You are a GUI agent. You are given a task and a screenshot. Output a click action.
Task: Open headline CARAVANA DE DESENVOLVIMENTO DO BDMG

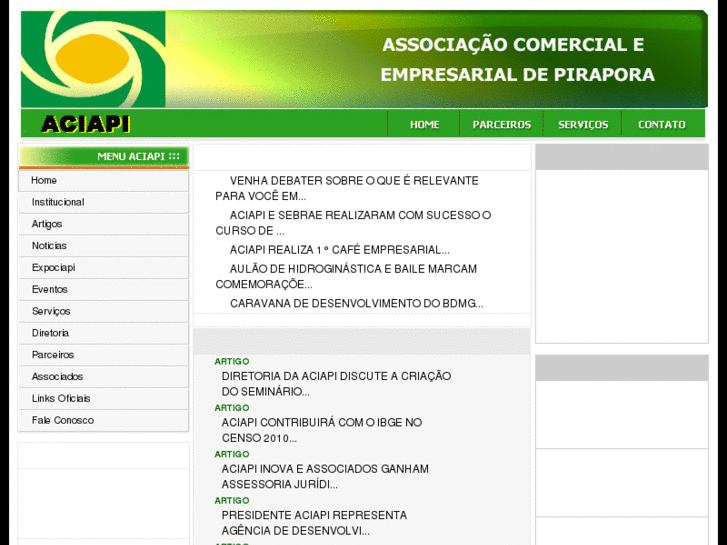coord(357,303)
